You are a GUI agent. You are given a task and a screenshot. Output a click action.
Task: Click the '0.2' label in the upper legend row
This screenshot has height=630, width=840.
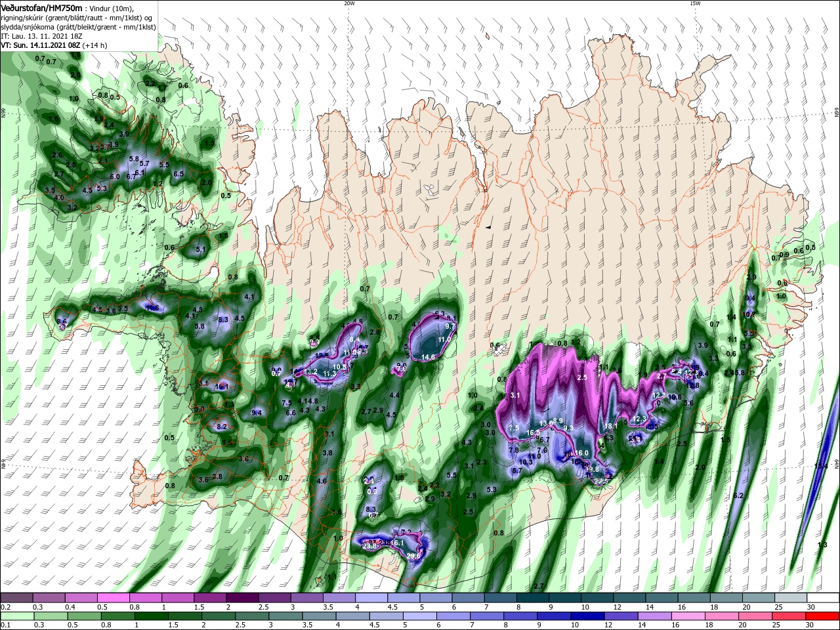(6, 607)
